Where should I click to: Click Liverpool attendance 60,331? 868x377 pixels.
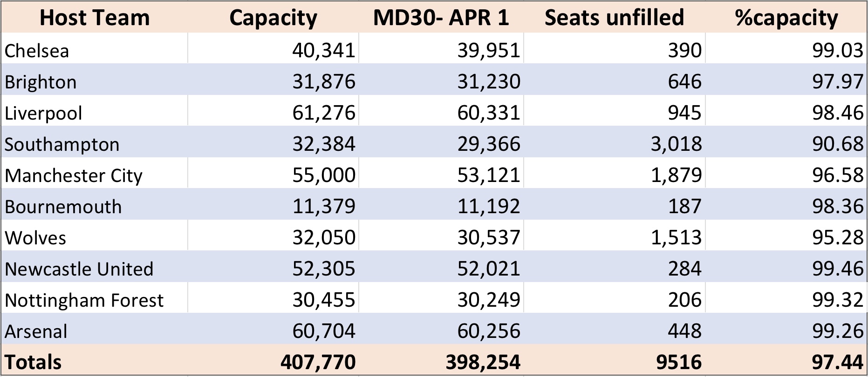(x=489, y=113)
